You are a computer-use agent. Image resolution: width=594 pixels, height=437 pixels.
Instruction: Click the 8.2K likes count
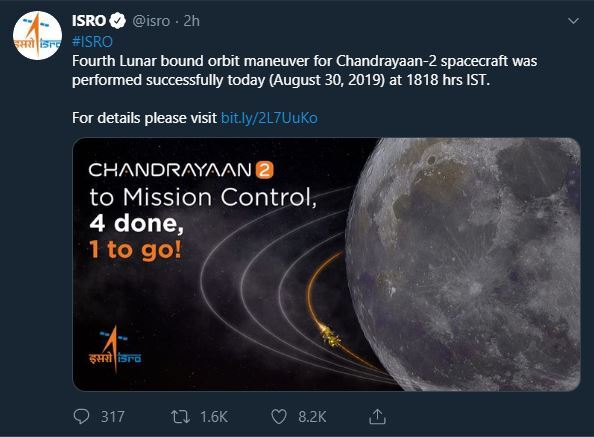(x=312, y=417)
